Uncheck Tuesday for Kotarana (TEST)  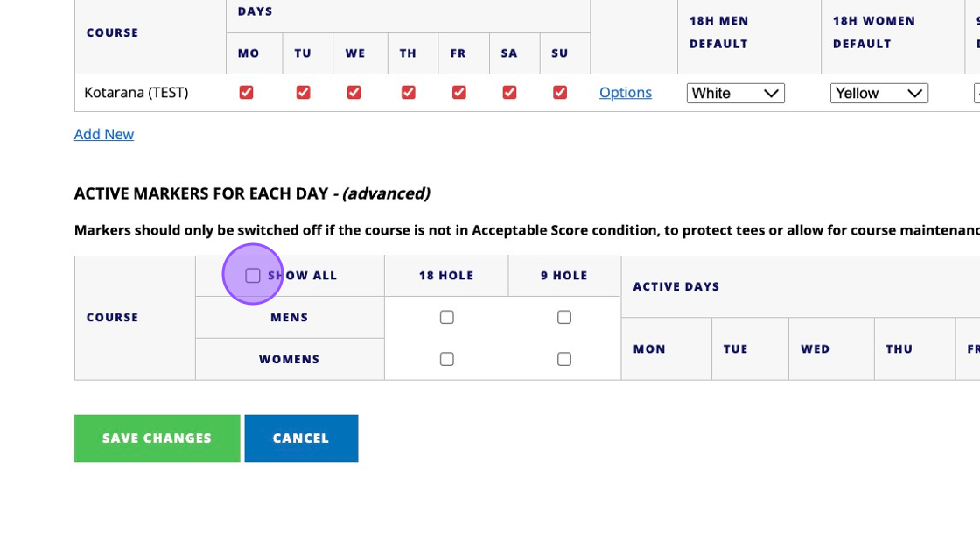[303, 92]
